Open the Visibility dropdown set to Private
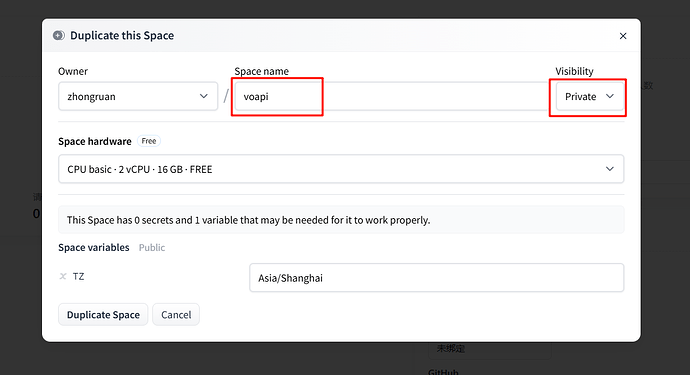Viewport: 690px width, 375px height. (590, 96)
